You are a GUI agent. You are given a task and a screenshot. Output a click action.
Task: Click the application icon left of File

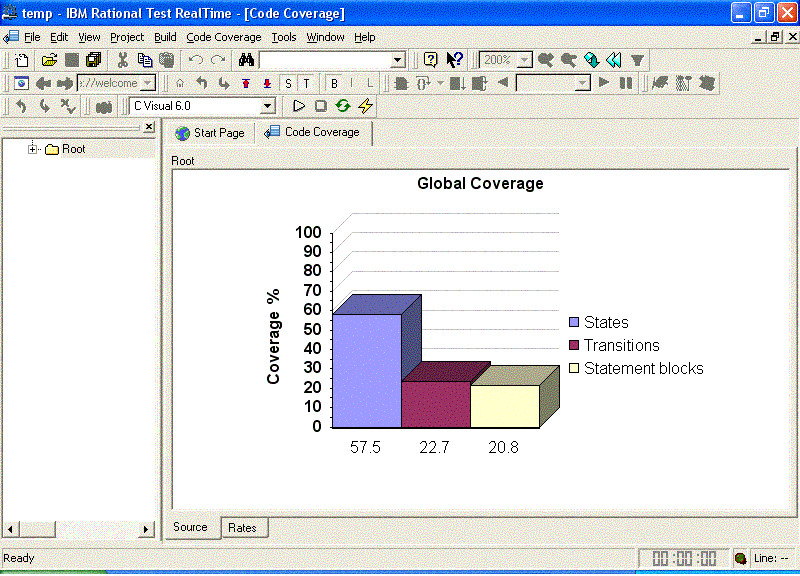click(11, 37)
